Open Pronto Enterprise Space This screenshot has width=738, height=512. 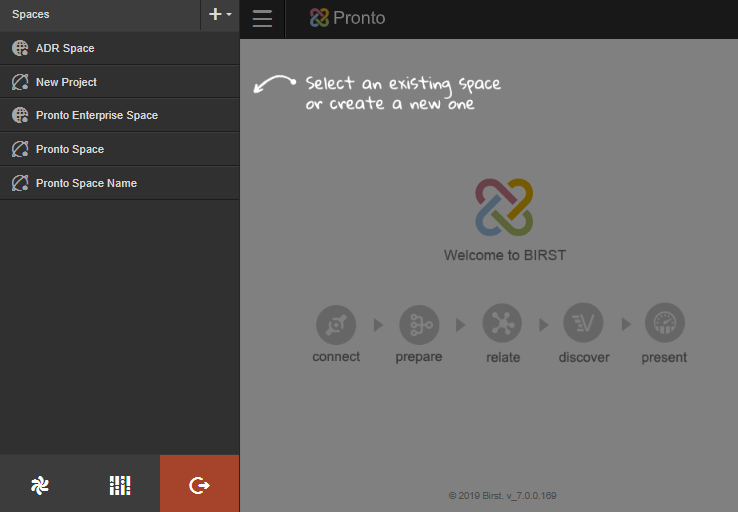click(120, 115)
